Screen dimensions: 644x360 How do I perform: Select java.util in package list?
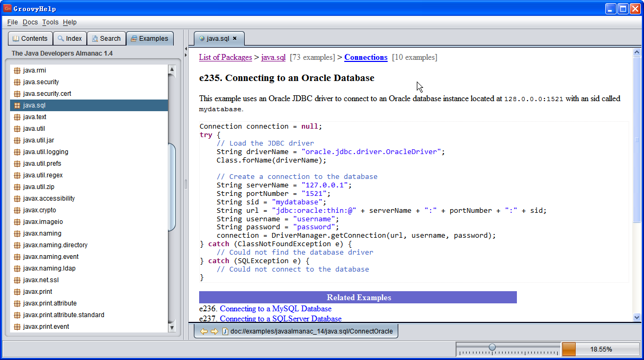point(89,129)
